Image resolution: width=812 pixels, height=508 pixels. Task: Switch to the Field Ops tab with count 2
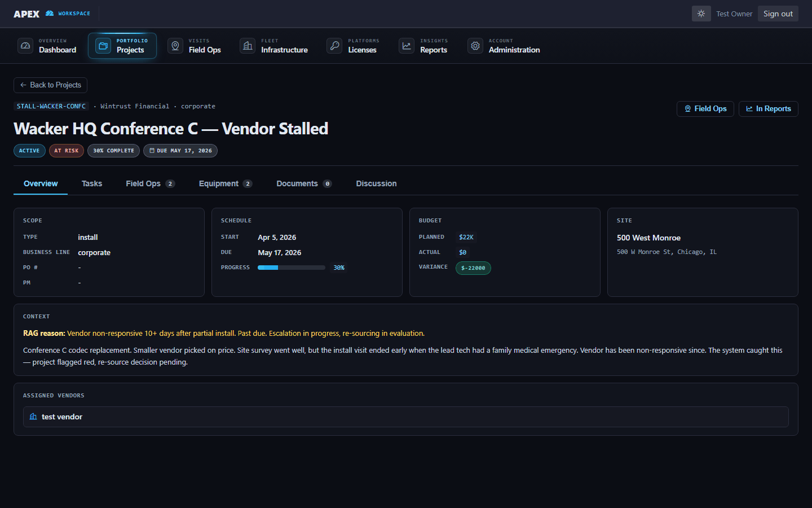point(150,184)
